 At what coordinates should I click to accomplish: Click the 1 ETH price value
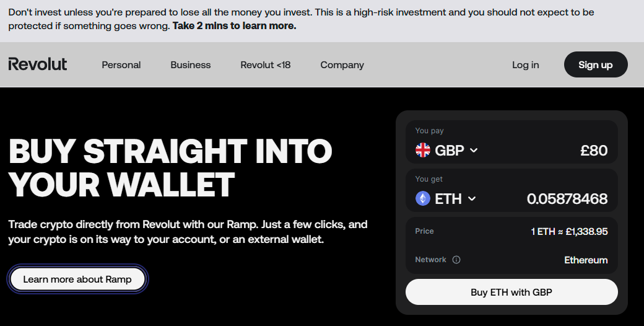click(x=569, y=231)
